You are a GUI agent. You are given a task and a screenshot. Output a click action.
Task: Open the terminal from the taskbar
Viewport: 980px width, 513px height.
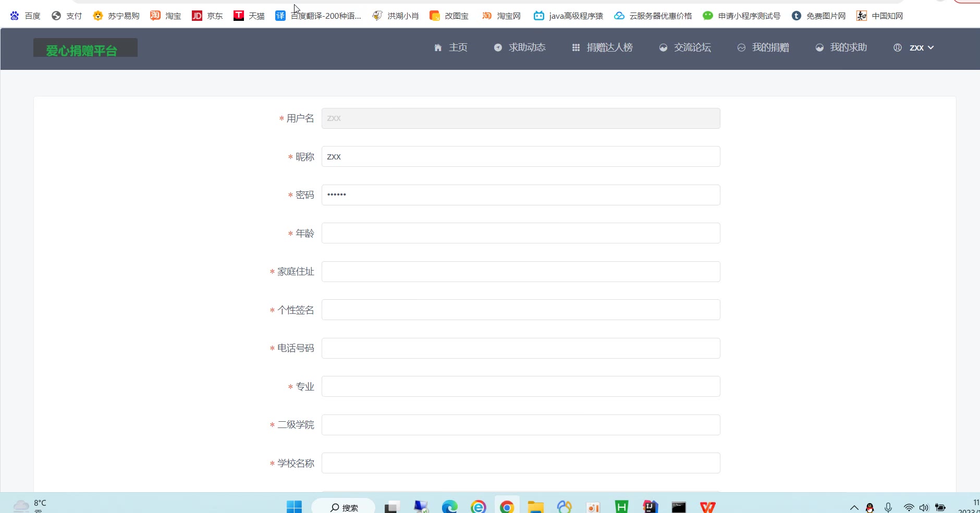point(679,507)
